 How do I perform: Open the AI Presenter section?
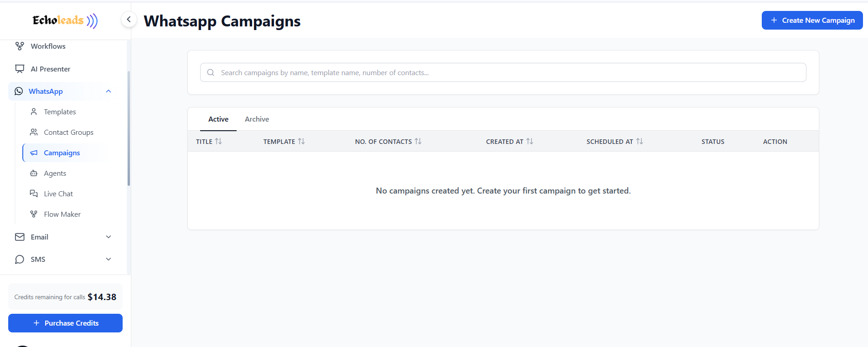(x=19, y=69)
